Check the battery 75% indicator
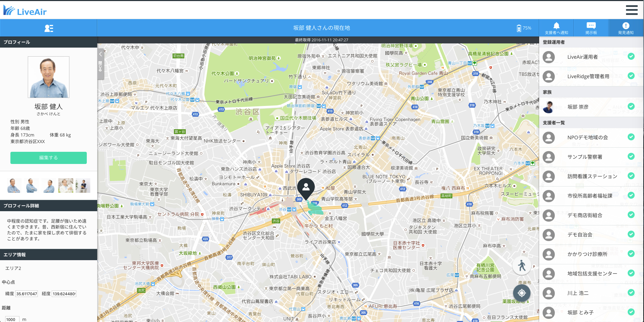 [x=524, y=28]
